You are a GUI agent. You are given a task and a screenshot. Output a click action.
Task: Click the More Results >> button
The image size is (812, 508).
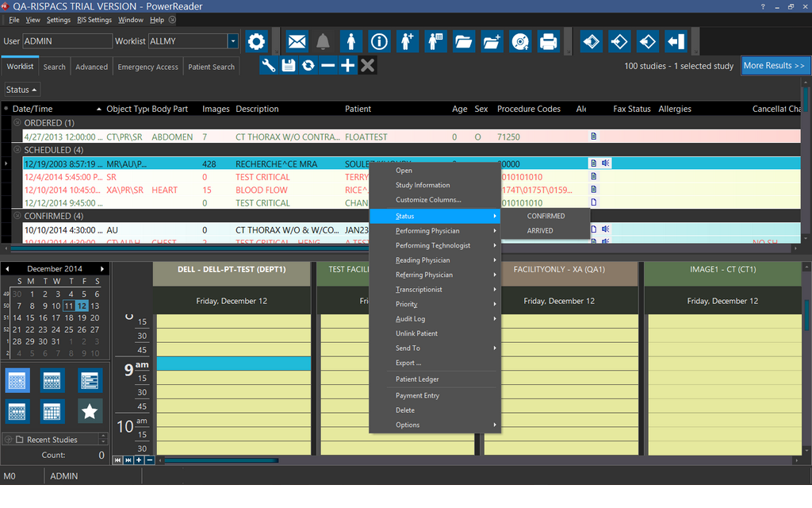(773, 66)
